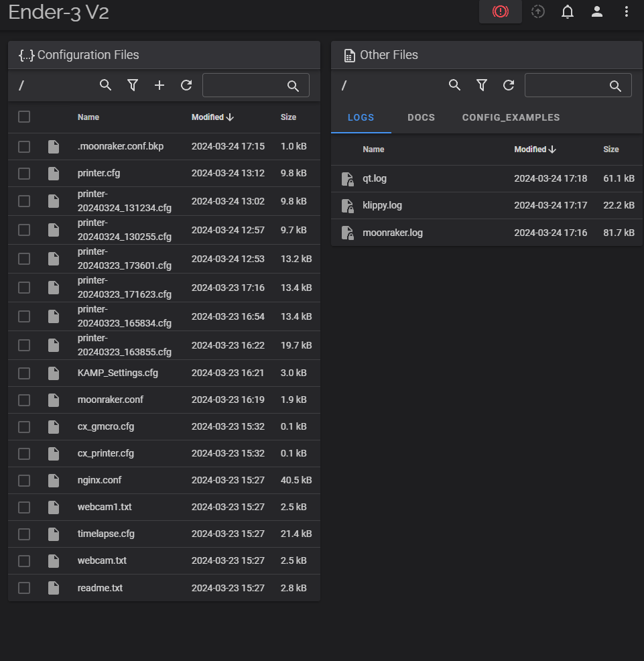Open the timelapse.cfg file
The width and height of the screenshot is (644, 661).
(x=106, y=534)
